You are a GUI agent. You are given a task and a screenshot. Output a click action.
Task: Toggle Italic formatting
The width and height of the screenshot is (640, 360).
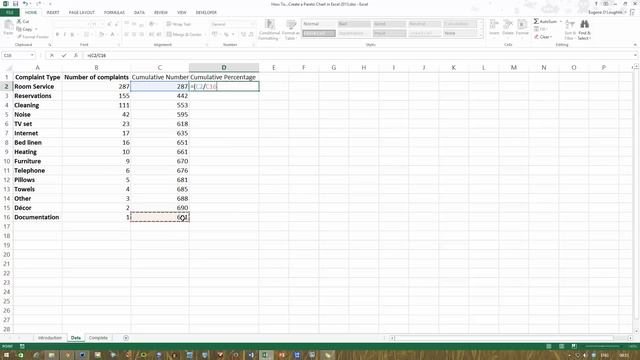click(x=64, y=34)
